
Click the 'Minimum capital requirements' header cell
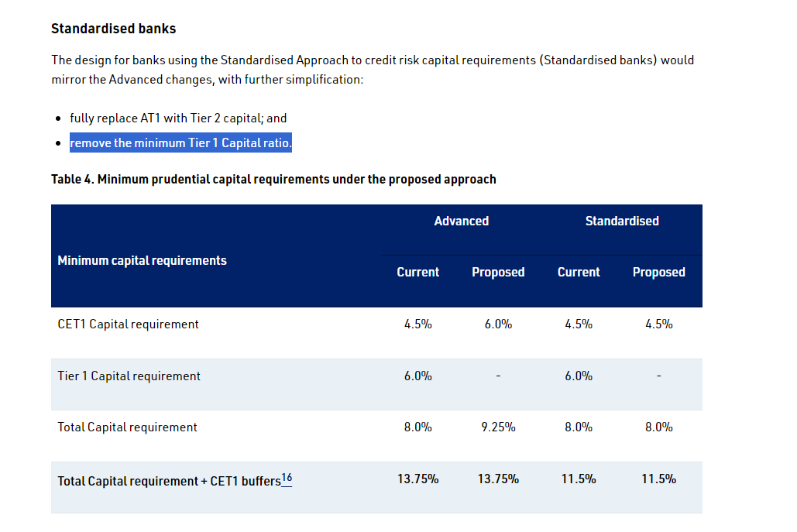[142, 261]
